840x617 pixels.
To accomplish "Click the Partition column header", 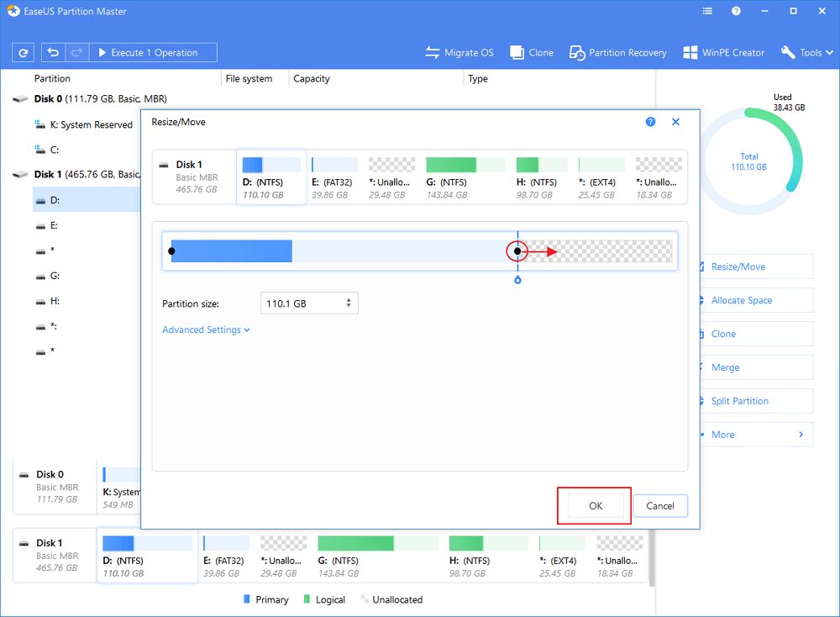I will (x=52, y=78).
